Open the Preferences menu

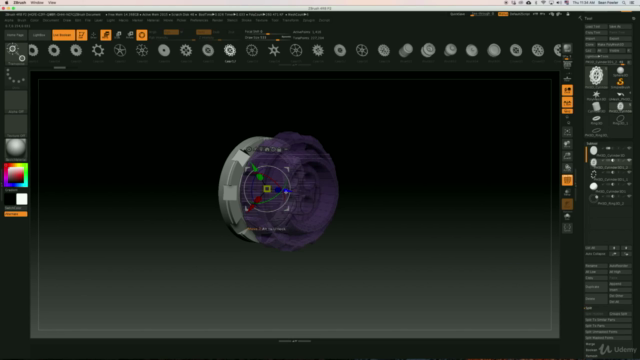coord(199,20)
